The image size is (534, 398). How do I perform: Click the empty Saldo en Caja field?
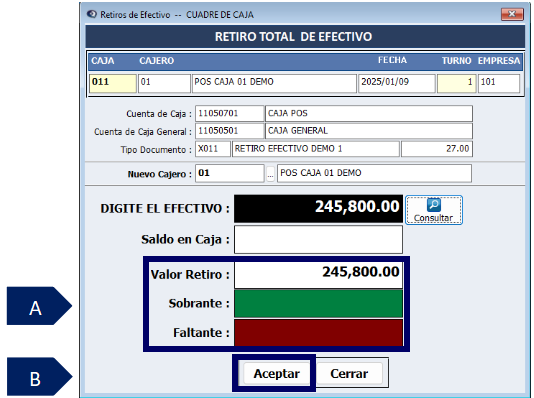coord(318,240)
